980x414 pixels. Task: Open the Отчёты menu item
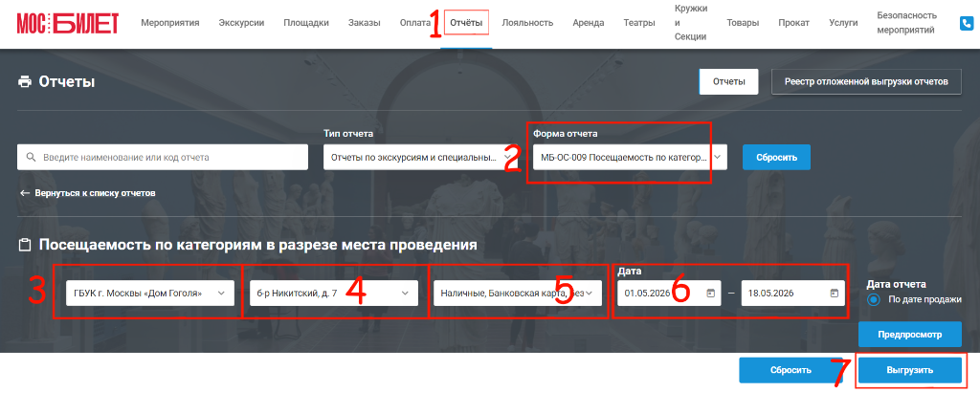[466, 23]
